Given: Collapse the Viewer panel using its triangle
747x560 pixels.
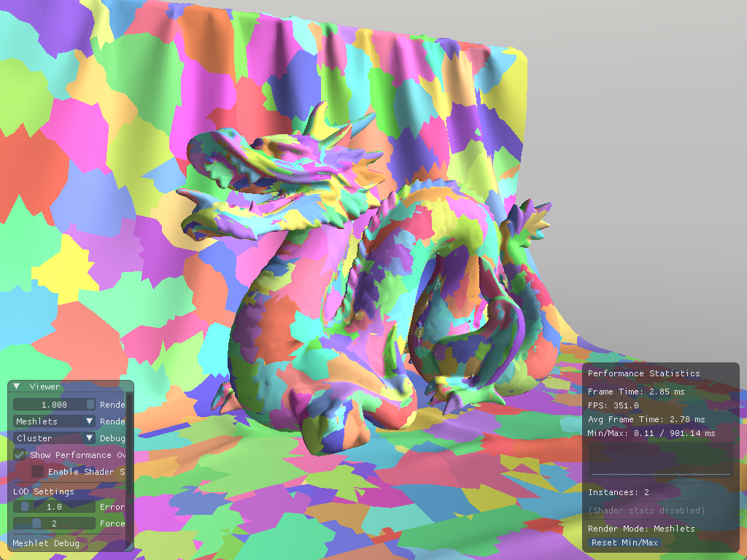Looking at the screenshot, I should click(17, 386).
